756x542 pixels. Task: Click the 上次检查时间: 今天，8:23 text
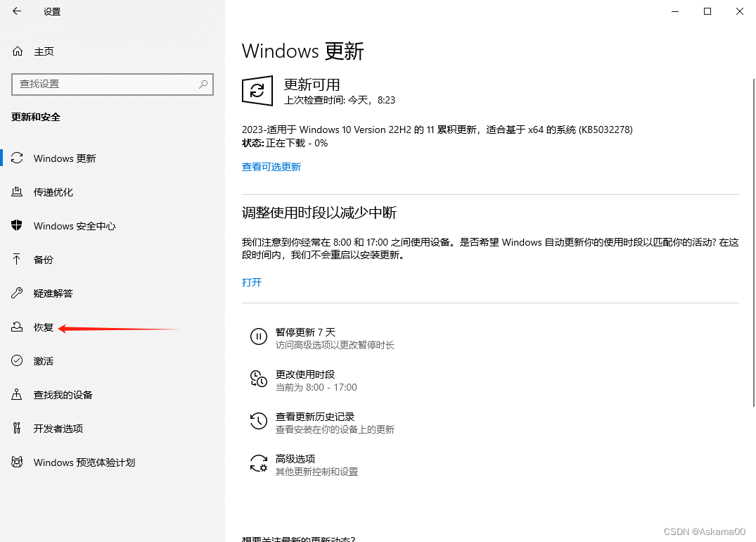coord(340,100)
